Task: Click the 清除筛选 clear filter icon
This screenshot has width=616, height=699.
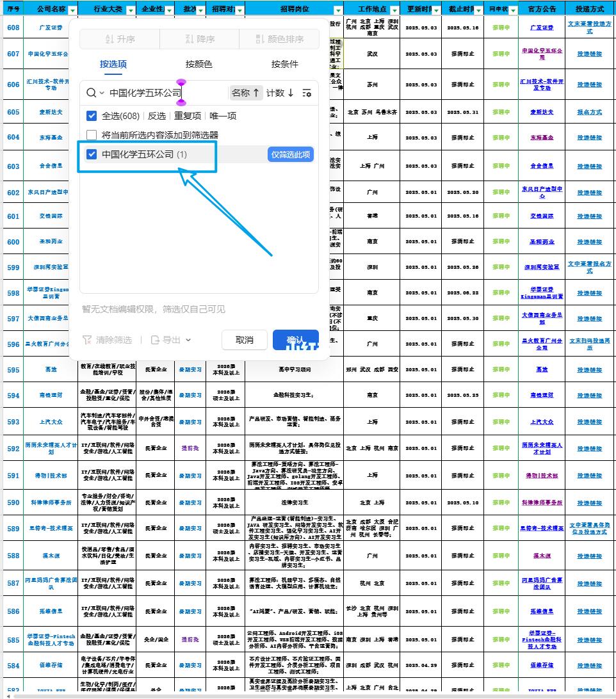Action: 87,340
